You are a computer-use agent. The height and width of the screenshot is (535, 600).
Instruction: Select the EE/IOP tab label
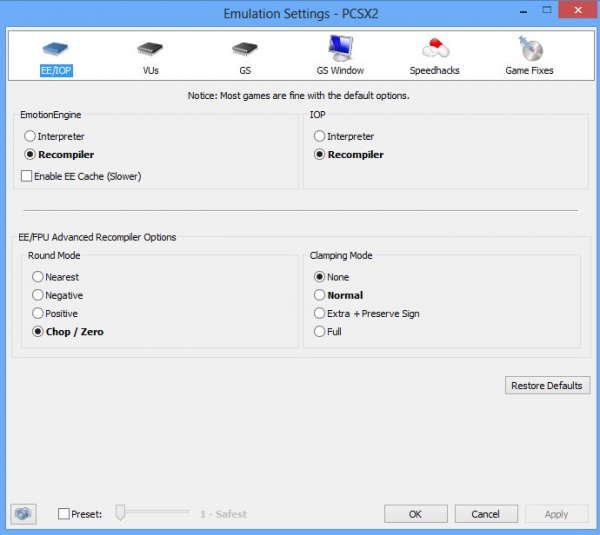56,70
